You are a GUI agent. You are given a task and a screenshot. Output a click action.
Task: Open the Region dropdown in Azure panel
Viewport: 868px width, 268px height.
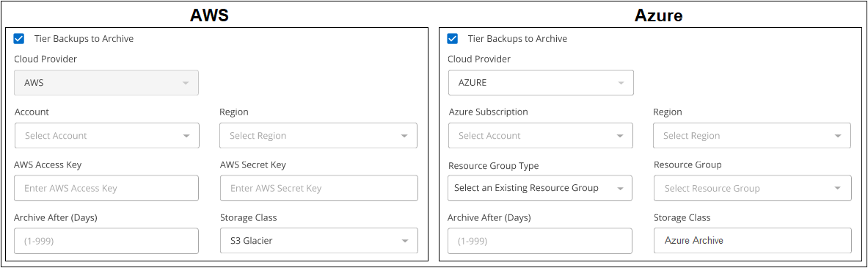click(x=752, y=136)
